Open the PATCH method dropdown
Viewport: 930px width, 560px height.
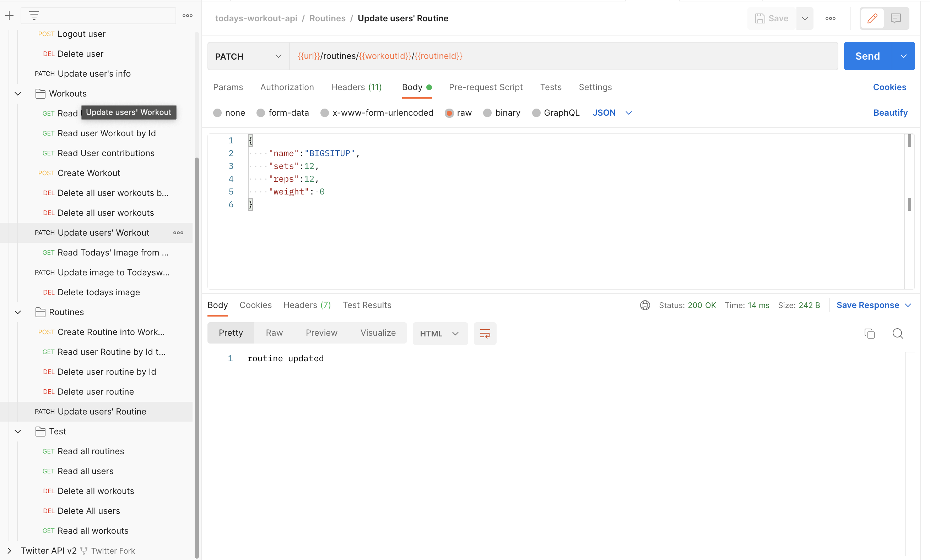[279, 56]
